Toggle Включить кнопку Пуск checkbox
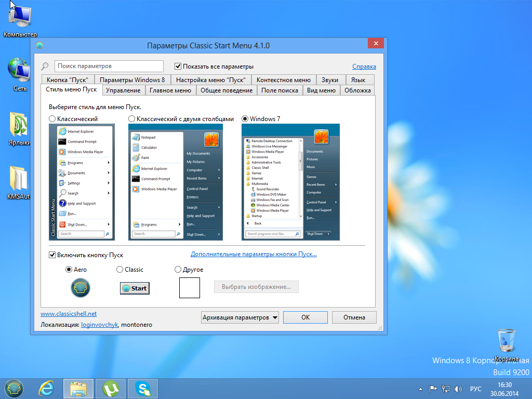Screen dimensions: 532x399 [x=52, y=255]
